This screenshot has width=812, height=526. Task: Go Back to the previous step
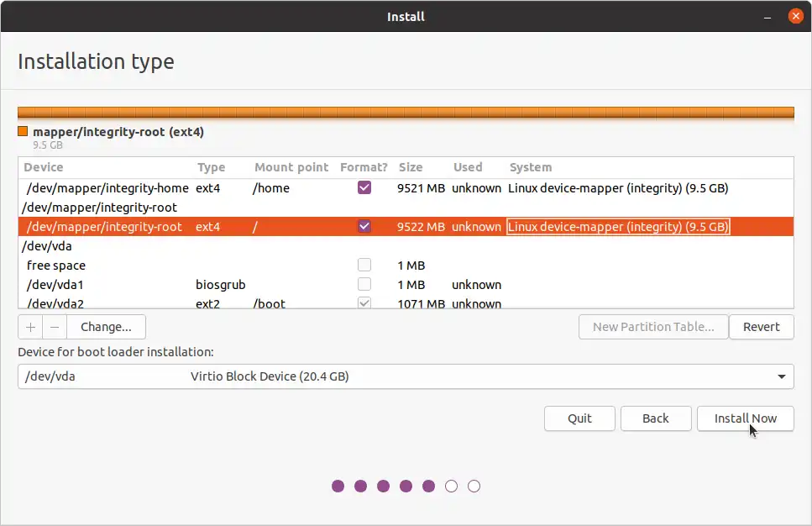click(656, 418)
